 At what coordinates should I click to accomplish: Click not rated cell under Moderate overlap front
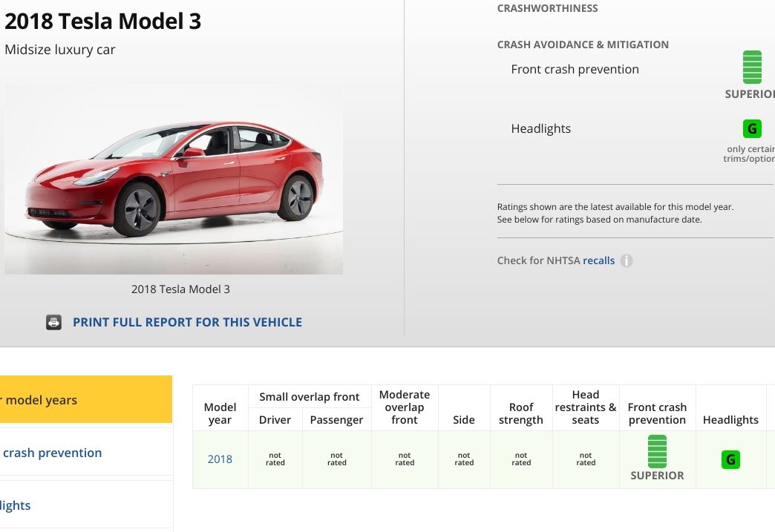405,459
